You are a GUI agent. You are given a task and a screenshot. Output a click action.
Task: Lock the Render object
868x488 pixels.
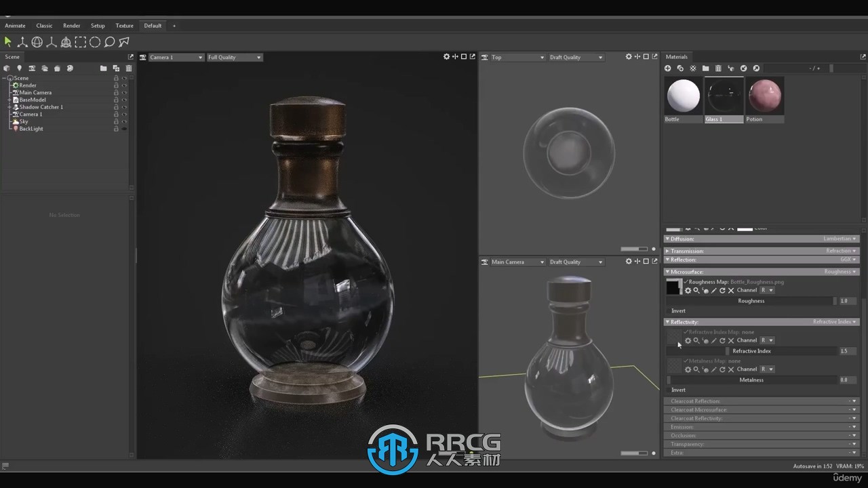[116, 85]
